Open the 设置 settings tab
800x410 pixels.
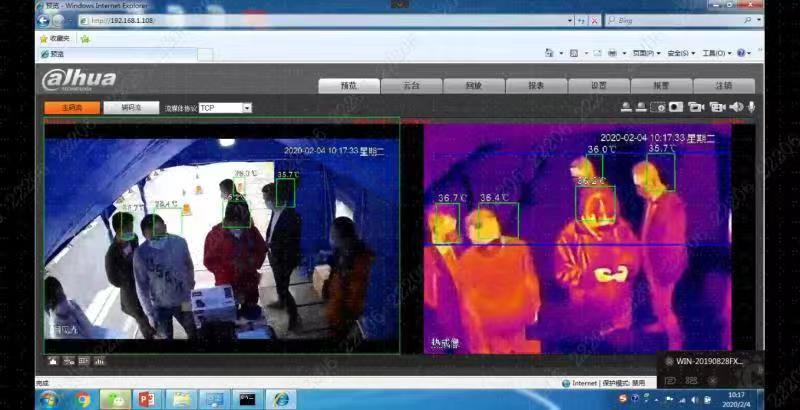click(598, 86)
